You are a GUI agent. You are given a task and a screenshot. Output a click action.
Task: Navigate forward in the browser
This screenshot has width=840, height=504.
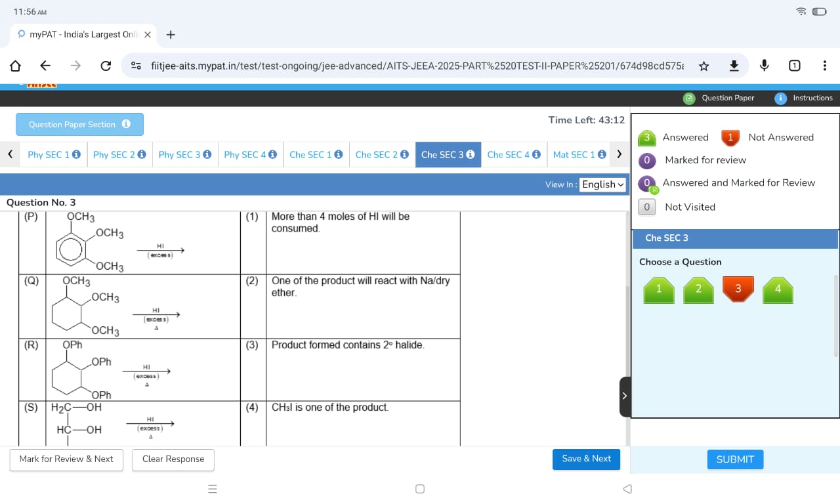click(x=75, y=66)
